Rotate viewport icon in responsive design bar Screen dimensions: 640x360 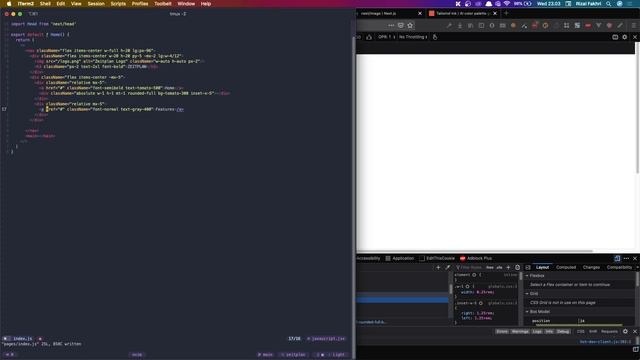(x=369, y=37)
